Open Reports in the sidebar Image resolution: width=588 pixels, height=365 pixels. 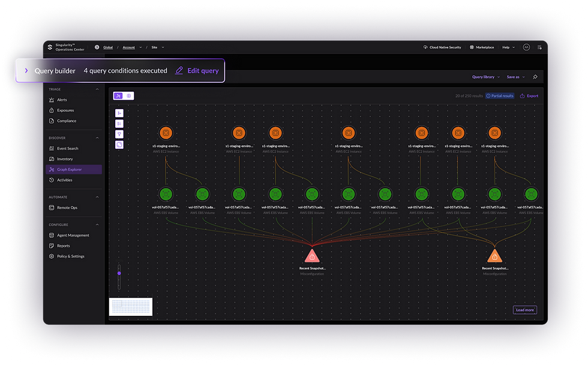(73, 246)
